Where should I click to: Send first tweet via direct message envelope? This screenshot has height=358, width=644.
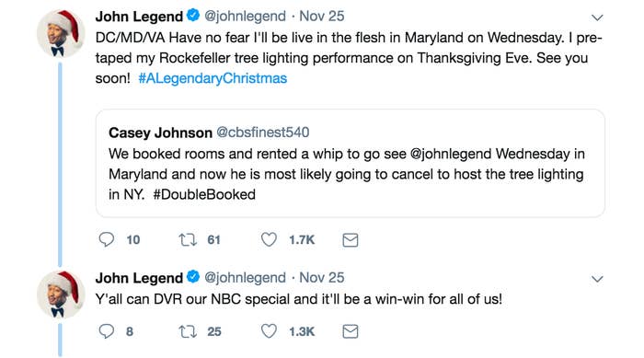pos(351,240)
